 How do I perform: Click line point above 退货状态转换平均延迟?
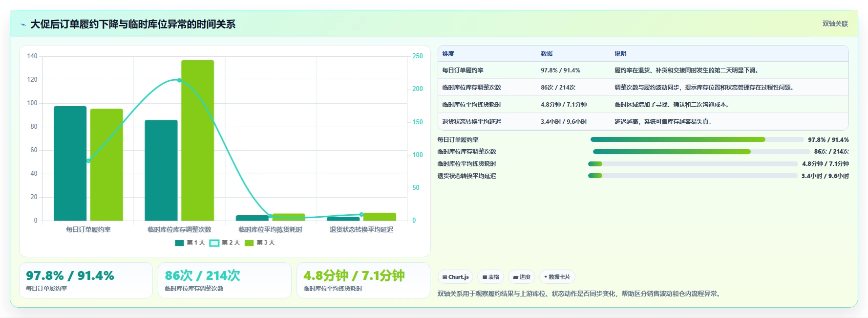pos(361,214)
